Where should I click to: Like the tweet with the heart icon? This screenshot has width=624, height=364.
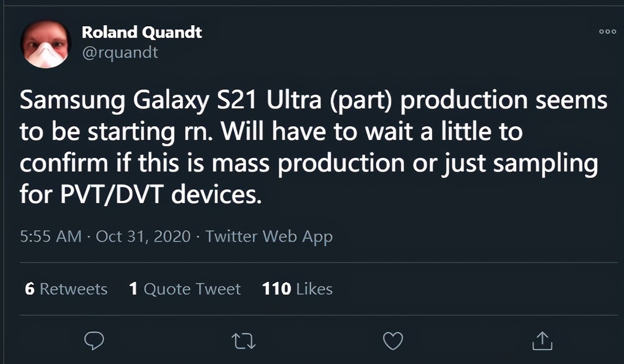(392, 341)
